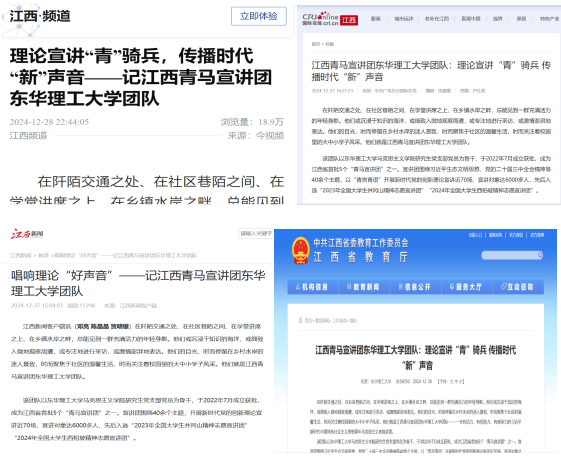Image resolution: width=561 pixels, height=465 pixels.
Task: Click the first nav item beside 江西 badge
Action: (375, 19)
